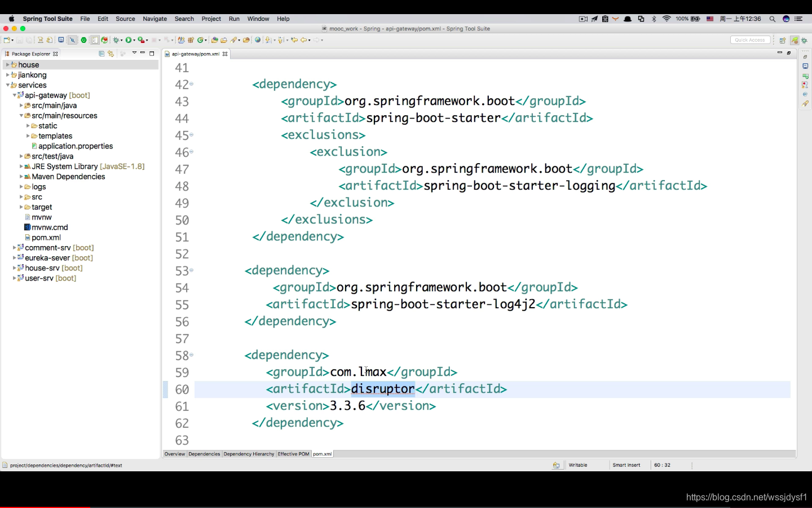The width and height of the screenshot is (812, 508).
Task: Open the Project menu
Action: point(211,19)
